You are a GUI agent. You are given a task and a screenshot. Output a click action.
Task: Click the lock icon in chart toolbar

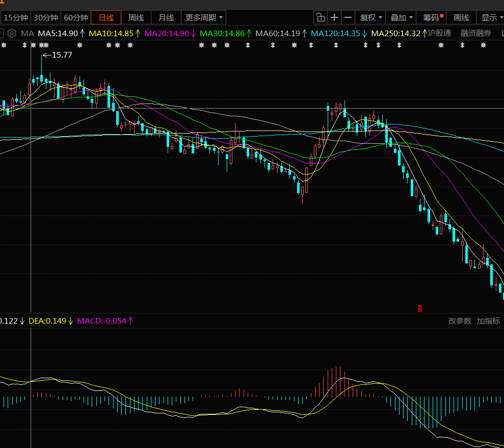[321, 18]
